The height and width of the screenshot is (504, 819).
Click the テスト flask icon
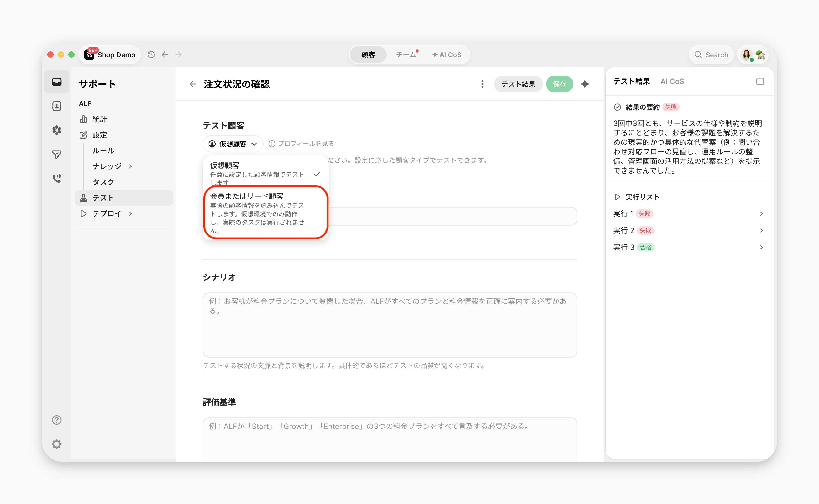(x=83, y=198)
